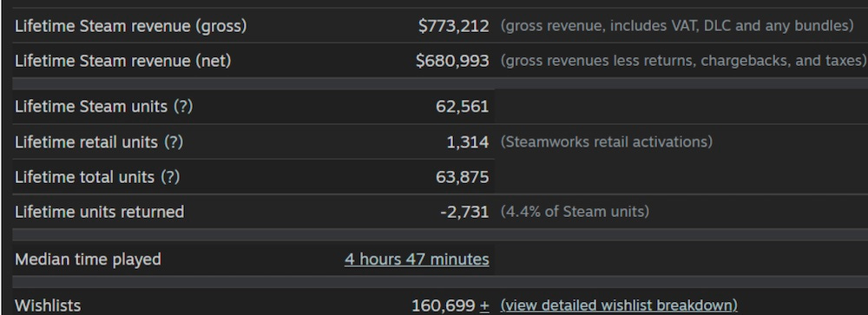Select the $680,993 net revenue value
The height and width of the screenshot is (315, 868).
point(452,61)
